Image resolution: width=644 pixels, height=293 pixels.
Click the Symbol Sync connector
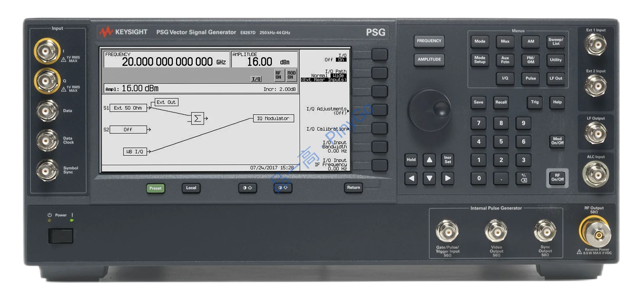click(x=47, y=170)
